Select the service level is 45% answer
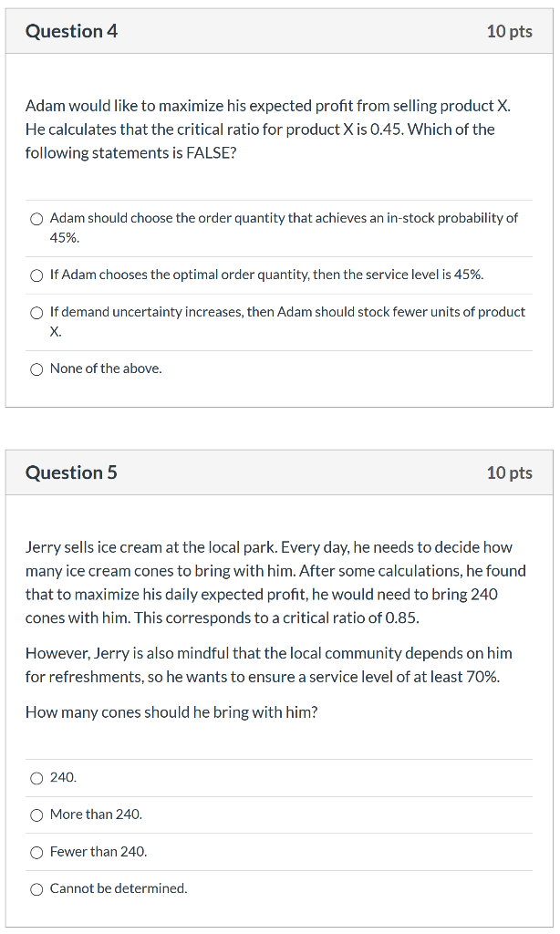Viewport: 560px width, 934px height. pyautogui.click(x=36, y=275)
